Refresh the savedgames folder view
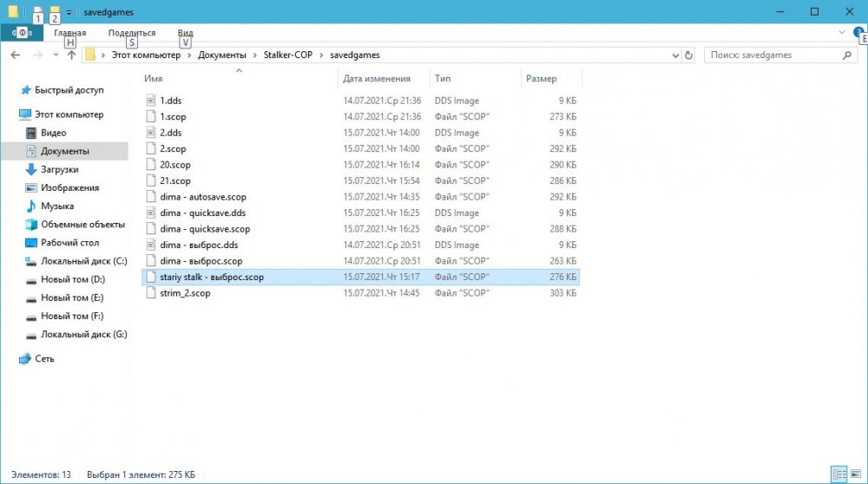This screenshot has height=484, width=868. point(688,55)
